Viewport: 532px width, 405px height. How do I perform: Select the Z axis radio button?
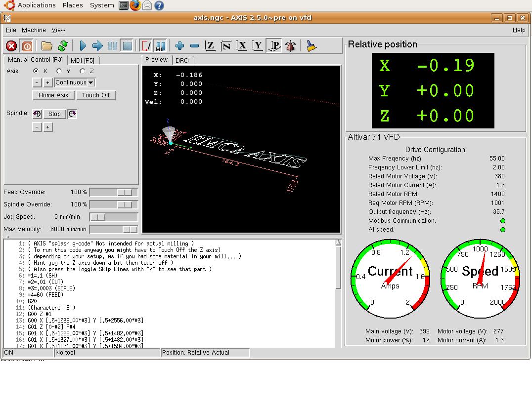(x=83, y=71)
